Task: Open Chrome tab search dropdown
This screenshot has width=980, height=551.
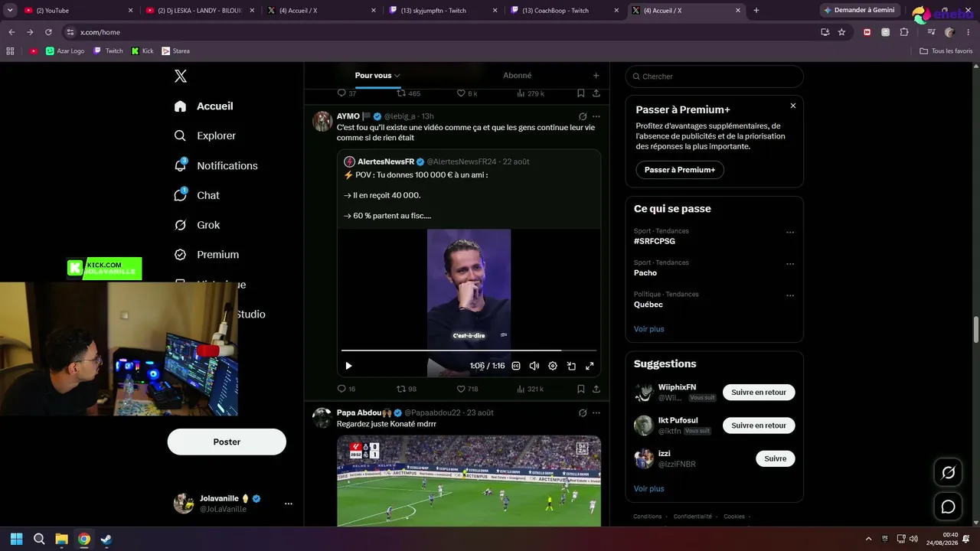Action: tap(11, 10)
